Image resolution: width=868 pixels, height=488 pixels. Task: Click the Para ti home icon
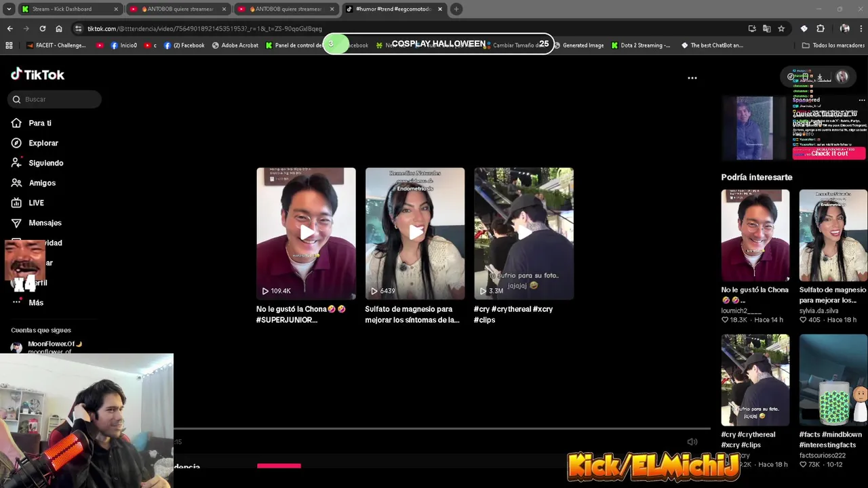point(16,123)
